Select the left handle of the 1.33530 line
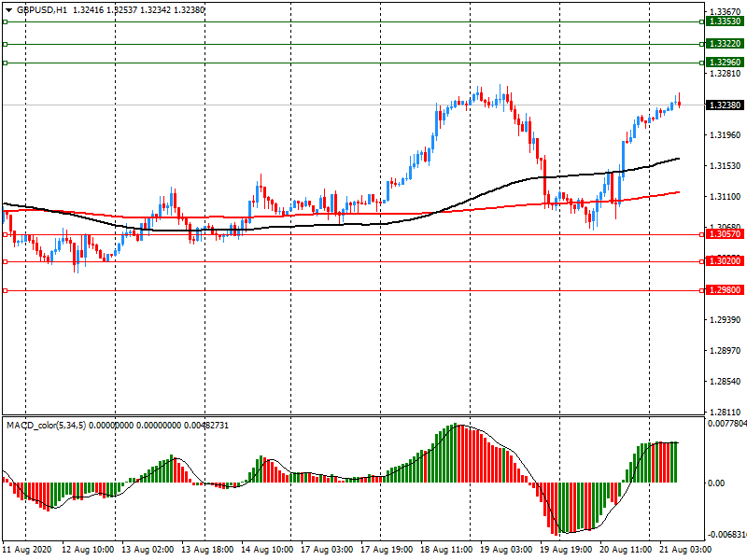The height and width of the screenshot is (560, 747). click(6, 21)
